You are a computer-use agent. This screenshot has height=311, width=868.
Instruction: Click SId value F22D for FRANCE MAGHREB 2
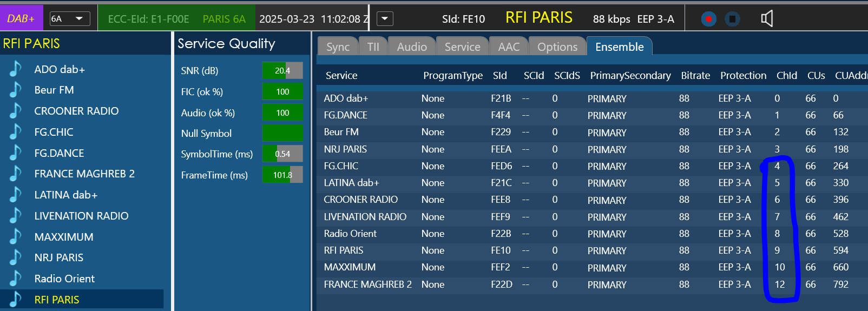click(x=502, y=284)
